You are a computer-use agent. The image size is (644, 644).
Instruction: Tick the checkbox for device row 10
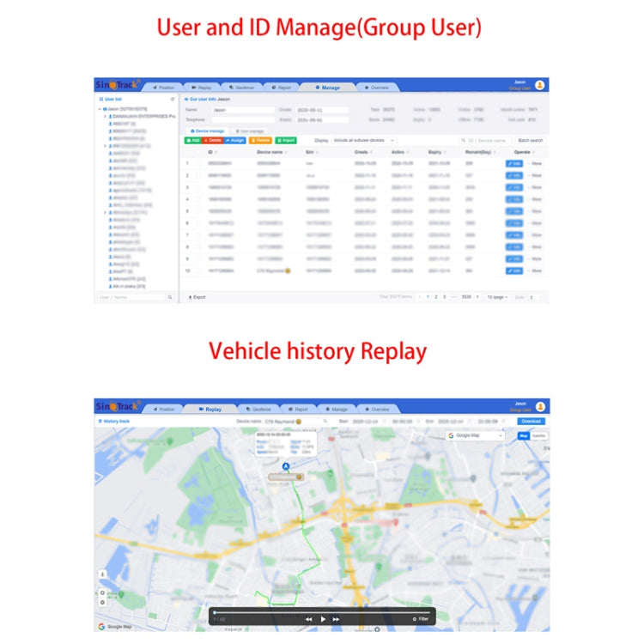[x=197, y=270]
